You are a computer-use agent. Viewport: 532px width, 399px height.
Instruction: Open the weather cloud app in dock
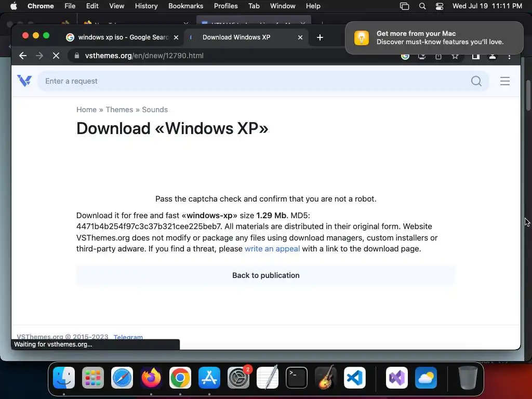(426, 378)
